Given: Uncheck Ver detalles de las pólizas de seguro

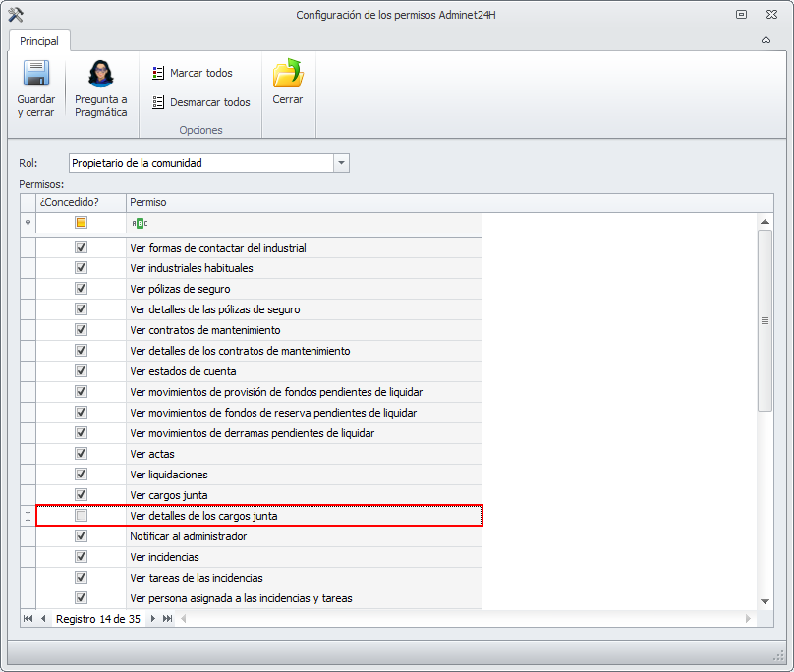Looking at the screenshot, I should 81,309.
